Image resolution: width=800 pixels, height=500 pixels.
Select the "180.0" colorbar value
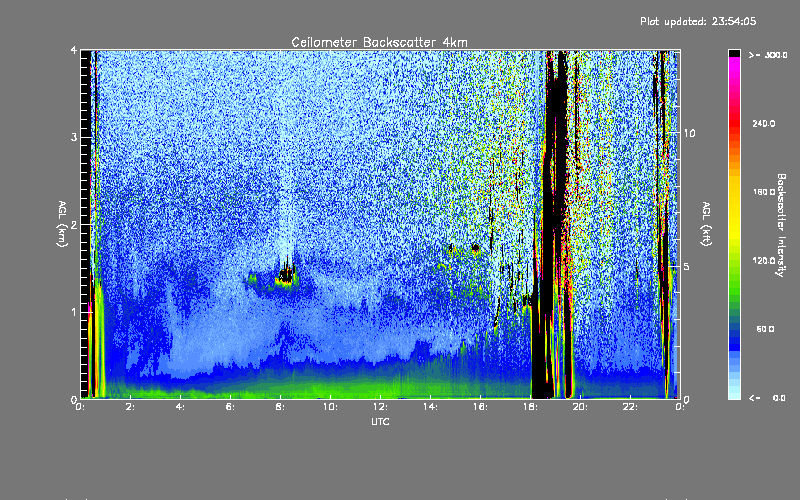[x=764, y=192]
